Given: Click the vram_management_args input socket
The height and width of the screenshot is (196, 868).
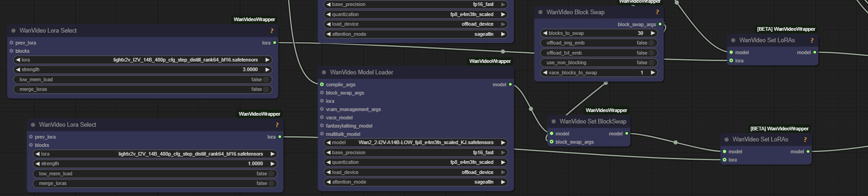Looking at the screenshot, I should [x=322, y=109].
